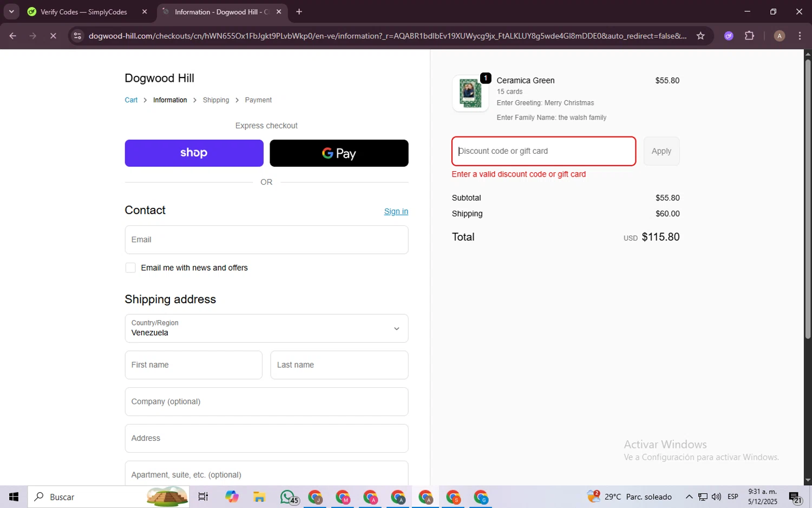Focus the Last name field

(339, 365)
